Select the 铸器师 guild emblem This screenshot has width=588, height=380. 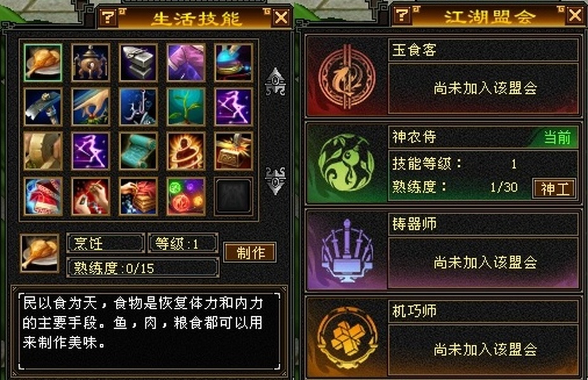tap(347, 251)
